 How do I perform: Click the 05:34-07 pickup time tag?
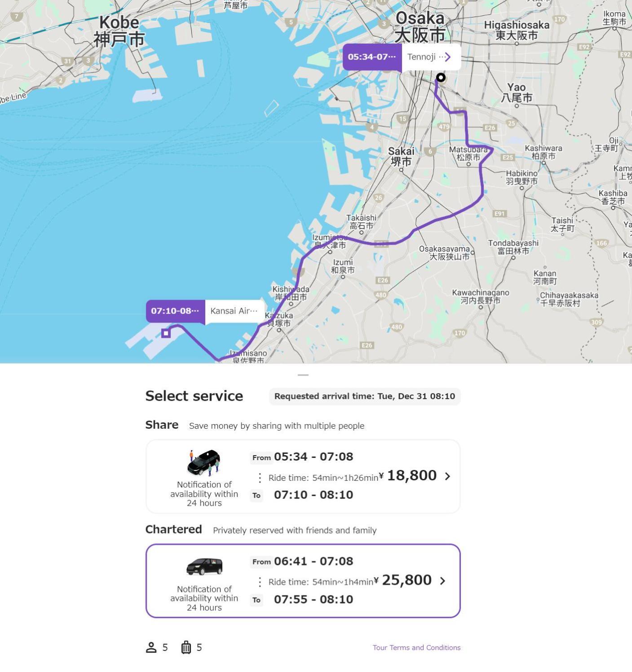(372, 57)
